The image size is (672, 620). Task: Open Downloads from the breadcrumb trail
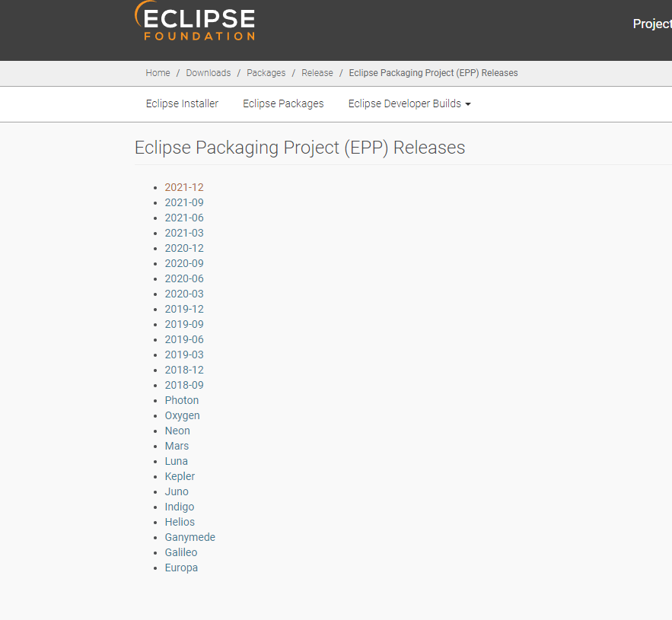tap(208, 72)
